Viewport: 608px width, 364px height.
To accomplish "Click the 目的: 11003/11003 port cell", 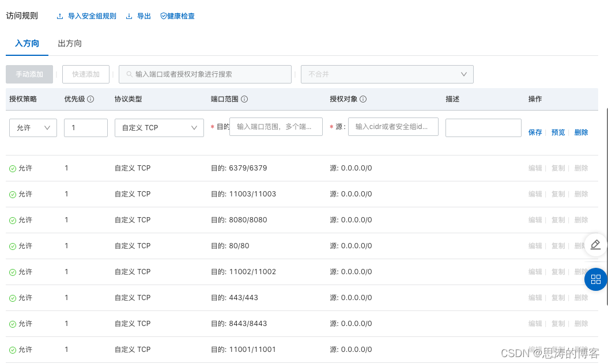I will click(244, 194).
